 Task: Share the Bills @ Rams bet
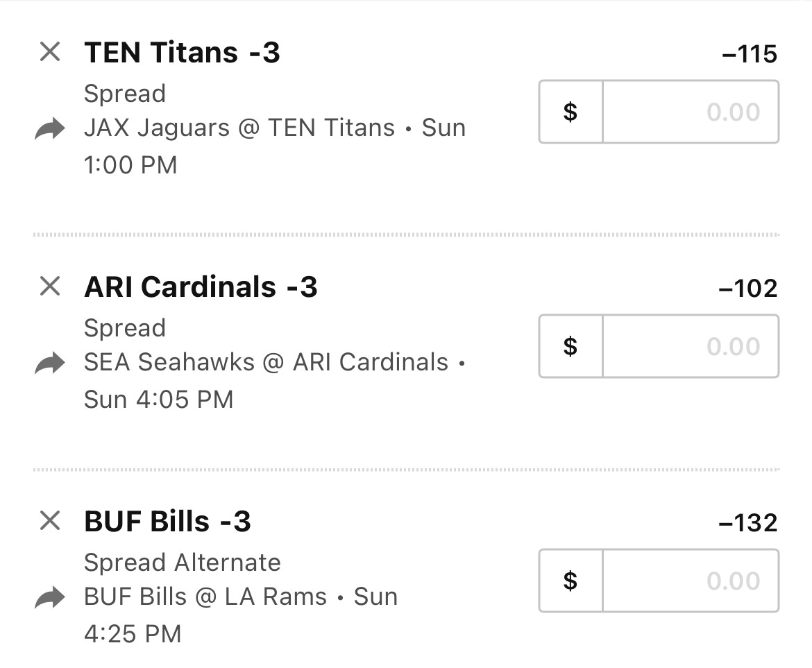click(x=50, y=597)
